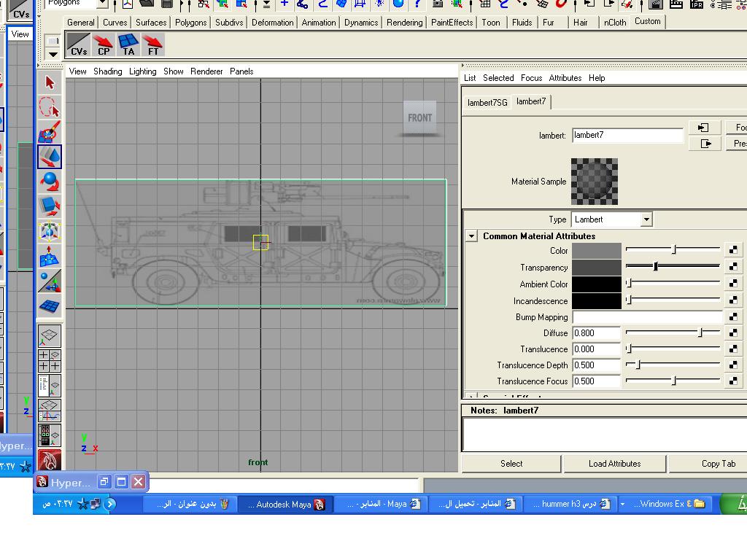Viewport: 747px width, 560px height.
Task: Click the Translucence Focus slider handle
Action: pyautogui.click(x=673, y=381)
